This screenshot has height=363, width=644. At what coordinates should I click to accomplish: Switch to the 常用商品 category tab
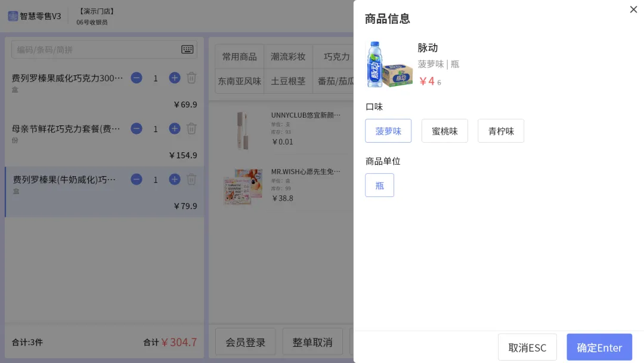pos(240,56)
